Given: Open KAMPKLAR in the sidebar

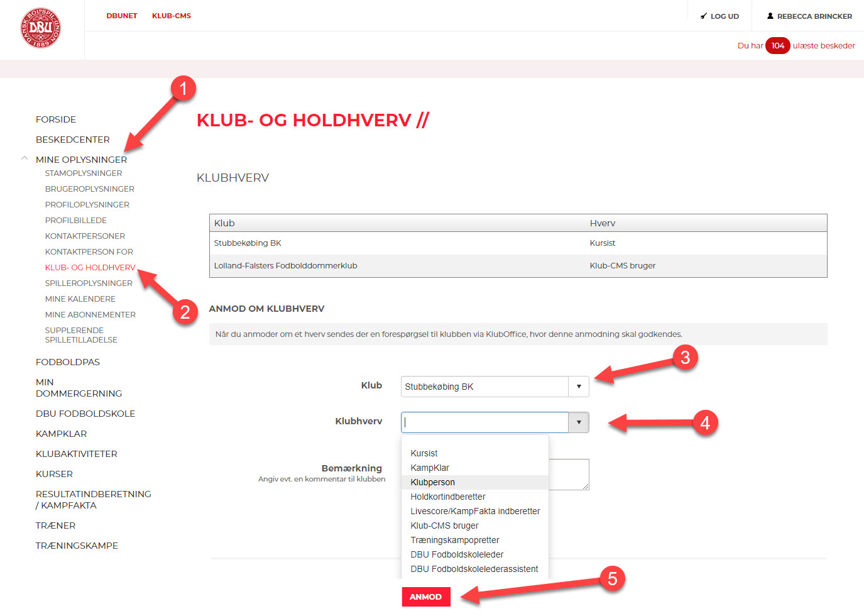Looking at the screenshot, I should [62, 434].
